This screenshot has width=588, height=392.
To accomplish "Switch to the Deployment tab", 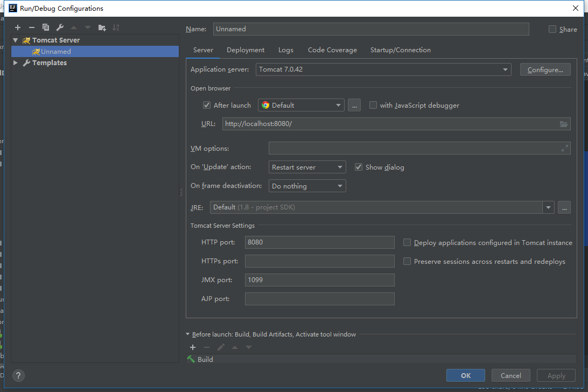I will click(x=245, y=50).
